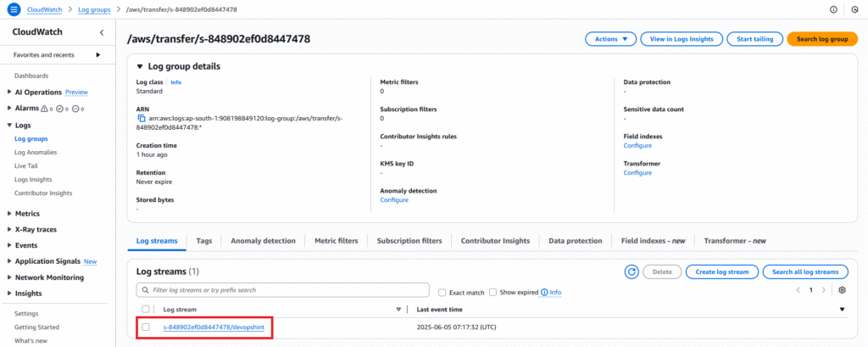Screen dimensions: 868x347
Task: Click View in Logs Insights button
Action: (682, 39)
